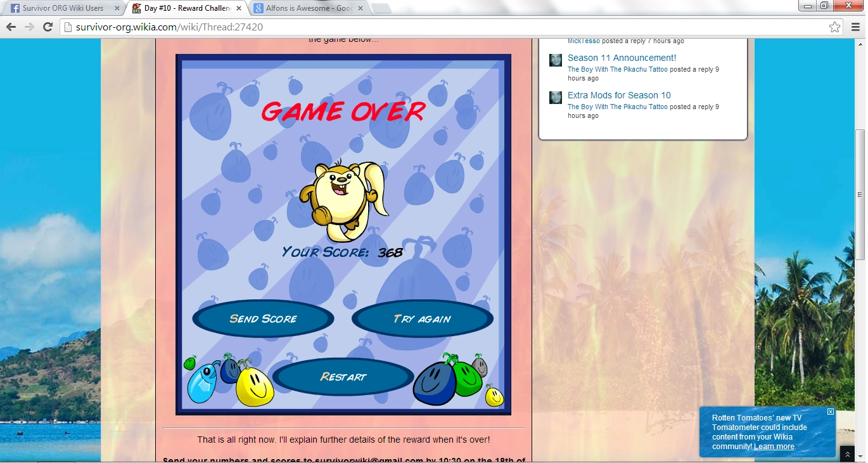
Task: Reload the current page
Action: coord(48,27)
